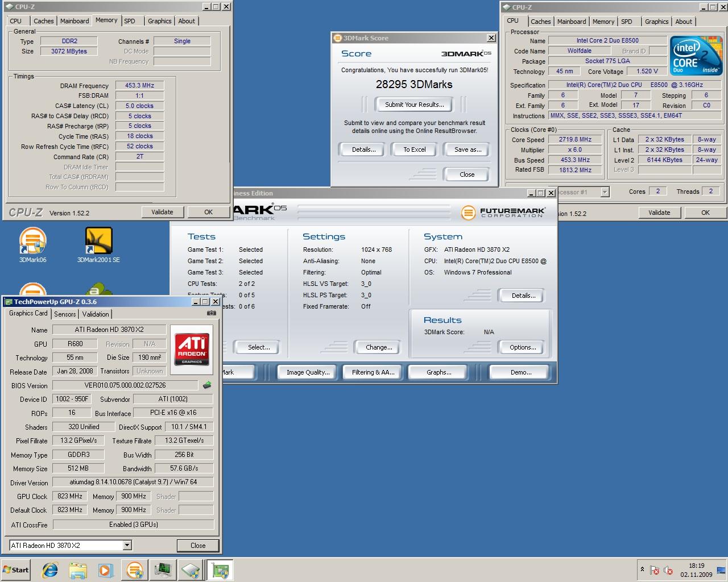This screenshot has width=728, height=582.
Task: Click the Specification field in CPU-Z
Action: (x=635, y=85)
